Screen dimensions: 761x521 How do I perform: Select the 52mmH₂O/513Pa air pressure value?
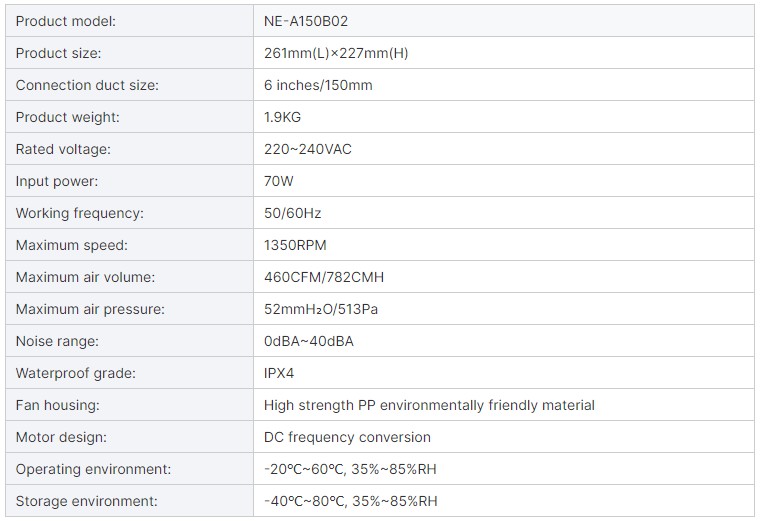[321, 309]
